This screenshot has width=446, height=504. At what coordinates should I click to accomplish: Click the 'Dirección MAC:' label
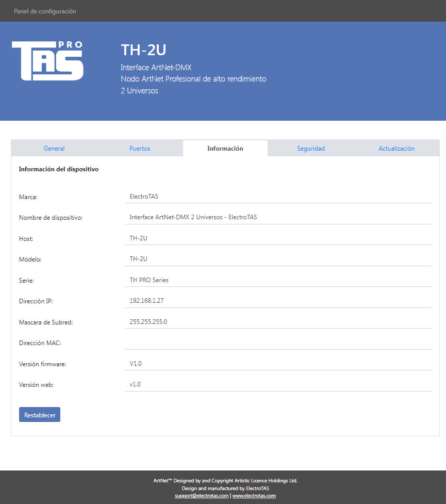point(40,343)
